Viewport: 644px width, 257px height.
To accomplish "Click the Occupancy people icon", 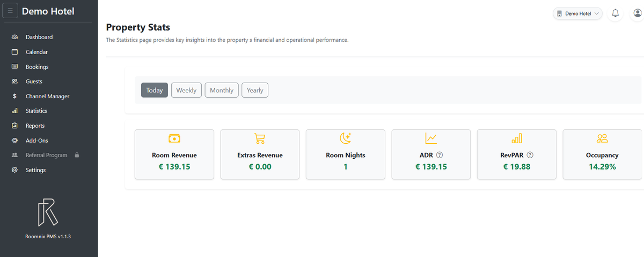I will click(602, 138).
